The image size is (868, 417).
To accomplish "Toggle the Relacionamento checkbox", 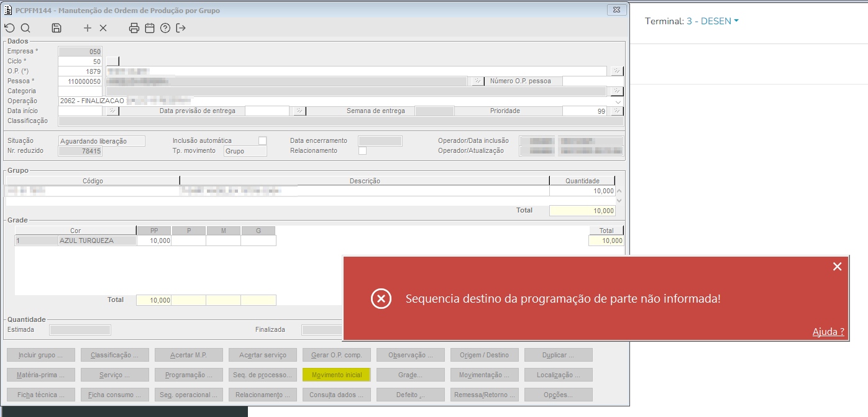I will pos(362,150).
